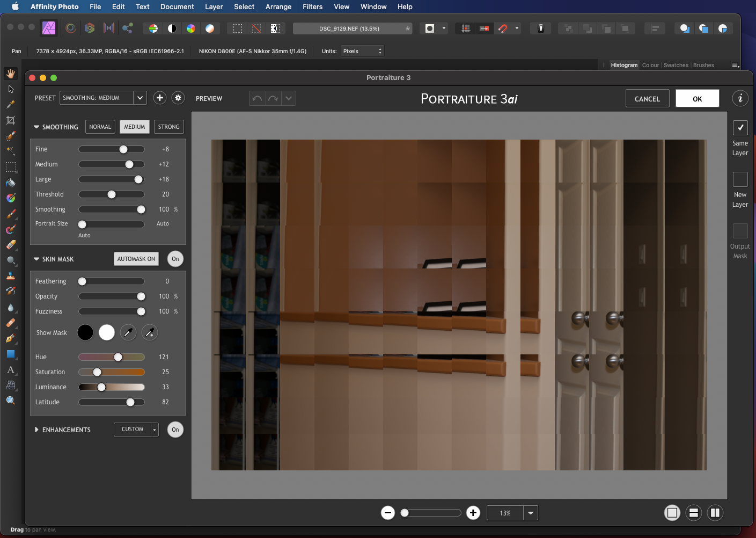Click the undo arrow in Preview
Viewport: 756px width, 538px height.
[257, 98]
